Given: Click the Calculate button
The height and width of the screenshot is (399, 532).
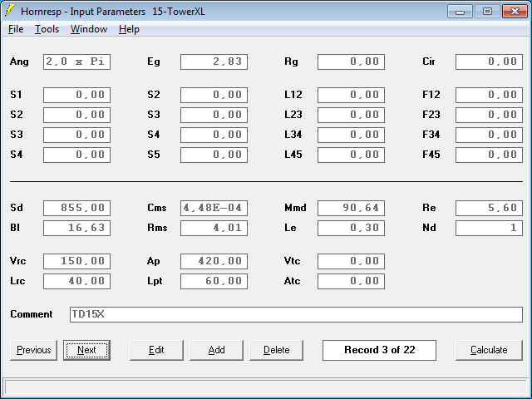Looking at the screenshot, I should 489,350.
